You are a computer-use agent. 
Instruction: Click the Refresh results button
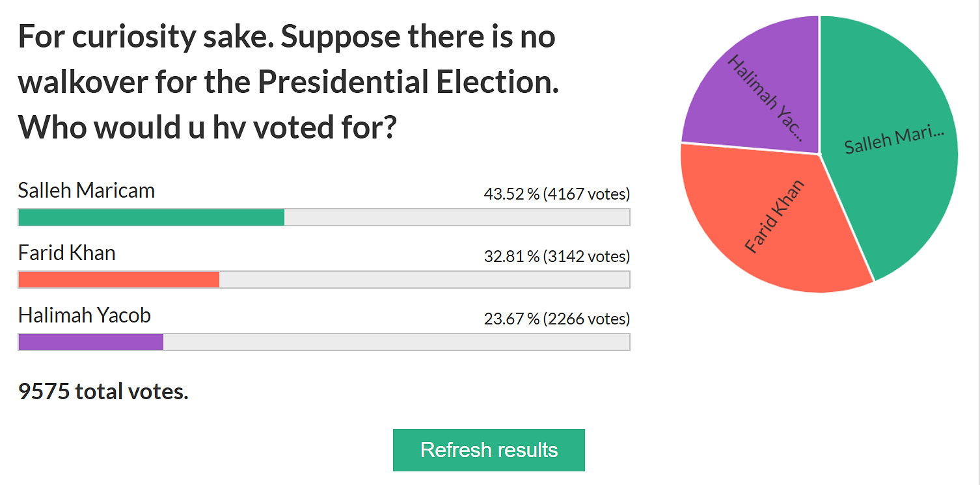[x=489, y=450]
